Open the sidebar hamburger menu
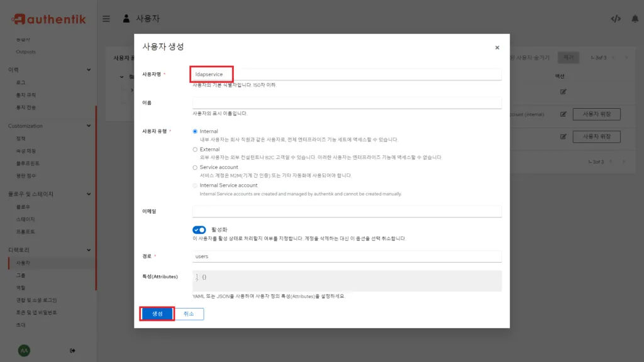Viewport: 644px width, 362px height. (x=106, y=18)
